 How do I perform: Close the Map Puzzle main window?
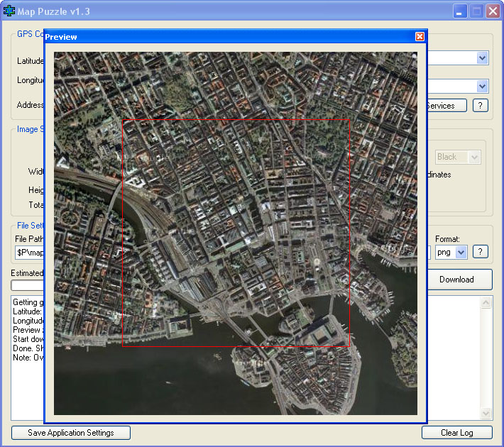493,11
